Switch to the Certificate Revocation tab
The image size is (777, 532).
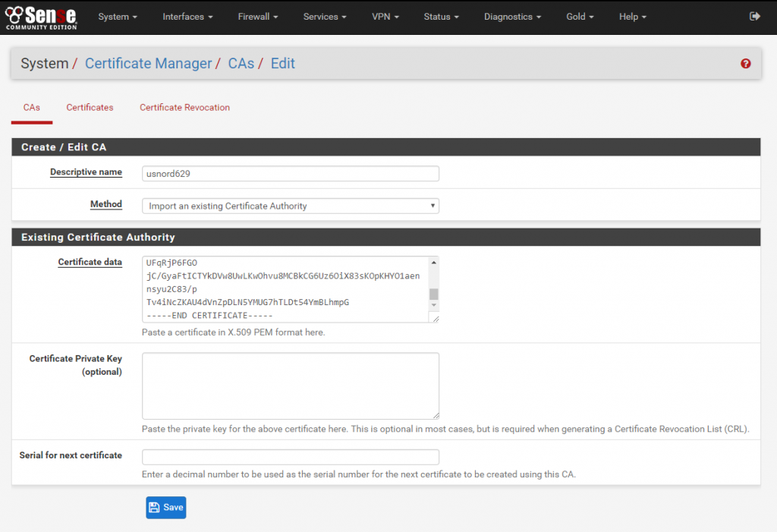point(184,108)
